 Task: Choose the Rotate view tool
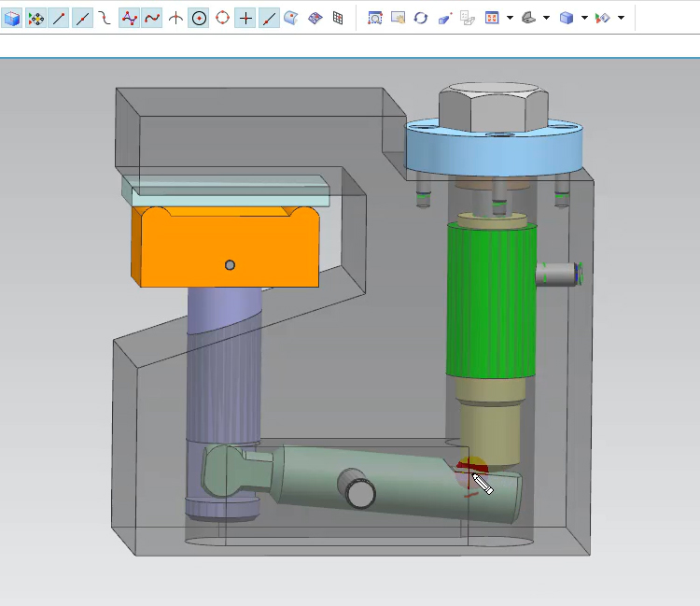coord(421,18)
